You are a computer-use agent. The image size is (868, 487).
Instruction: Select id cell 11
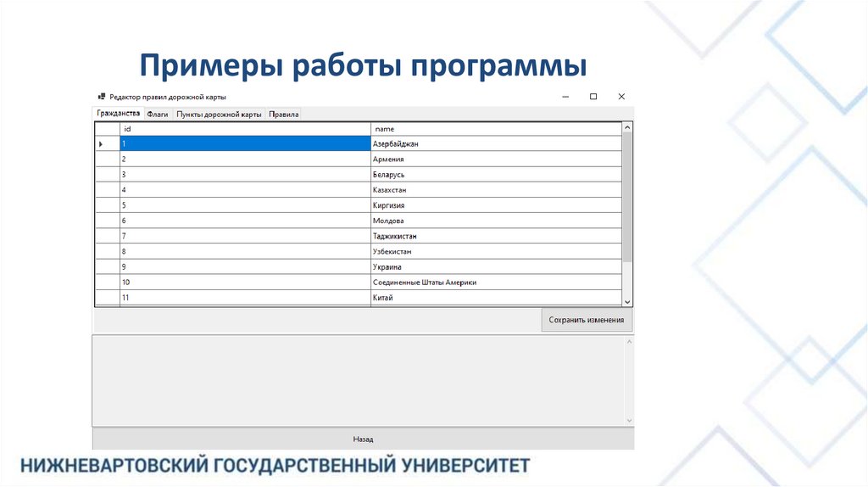[245, 298]
